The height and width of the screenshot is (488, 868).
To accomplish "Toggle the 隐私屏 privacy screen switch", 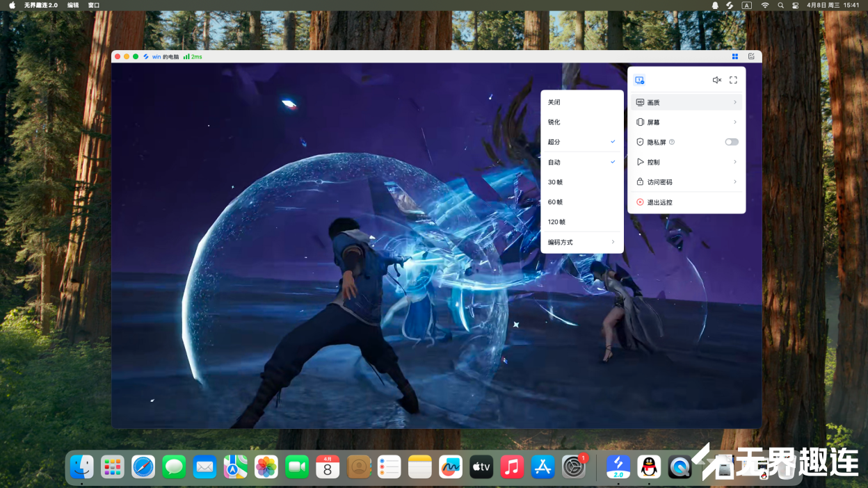I will click(731, 142).
